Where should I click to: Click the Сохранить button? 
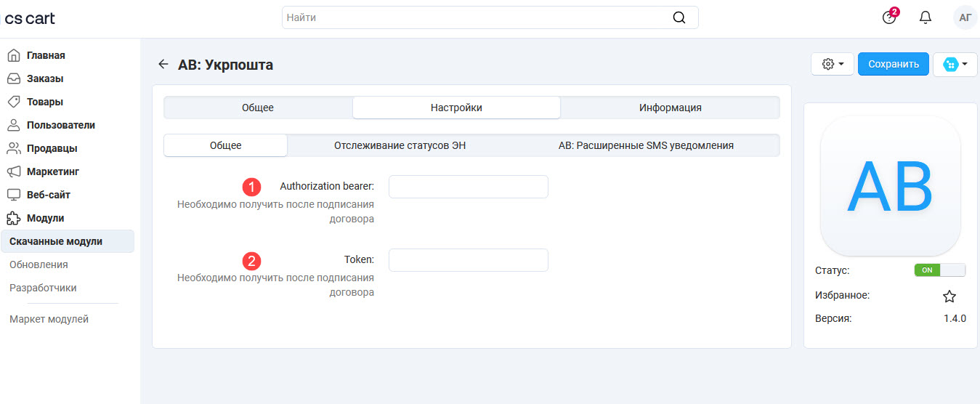coord(894,64)
